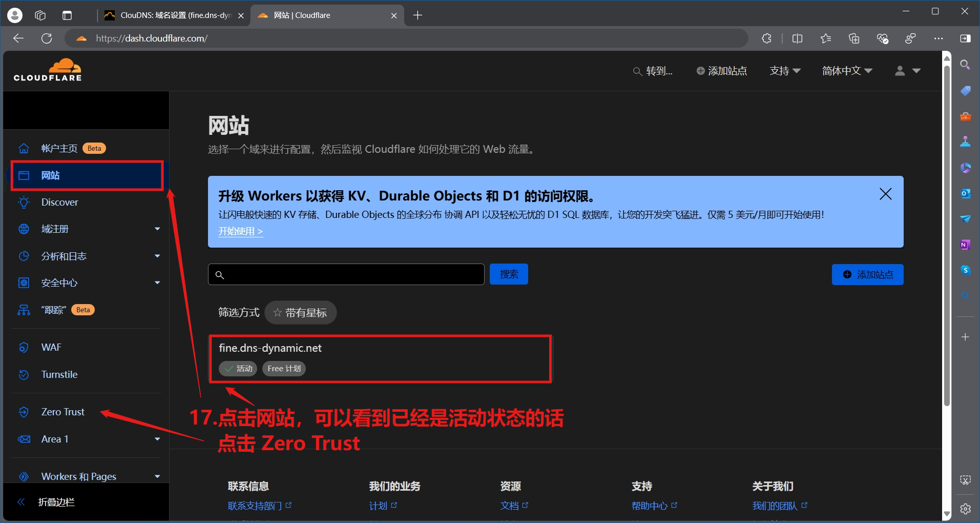Expand the Workers 和 Pages submenu arrow
Screen dimensions: 980x523
coord(157,476)
